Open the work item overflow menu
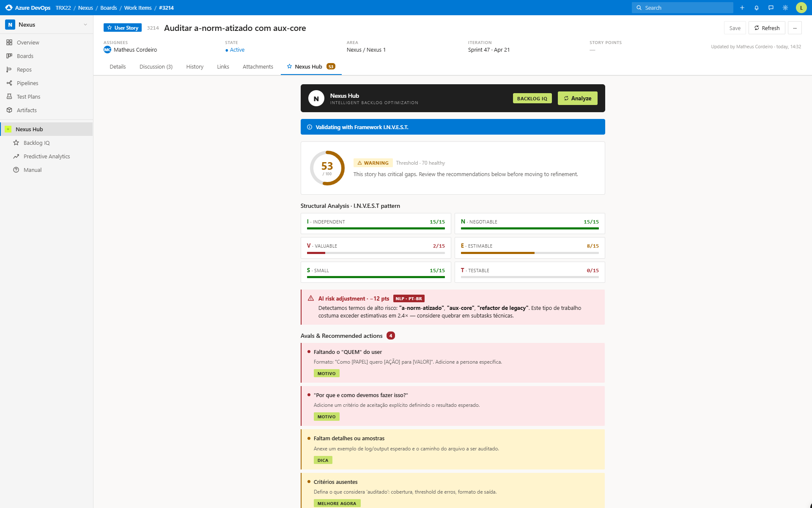The height and width of the screenshot is (508, 812). click(795, 28)
